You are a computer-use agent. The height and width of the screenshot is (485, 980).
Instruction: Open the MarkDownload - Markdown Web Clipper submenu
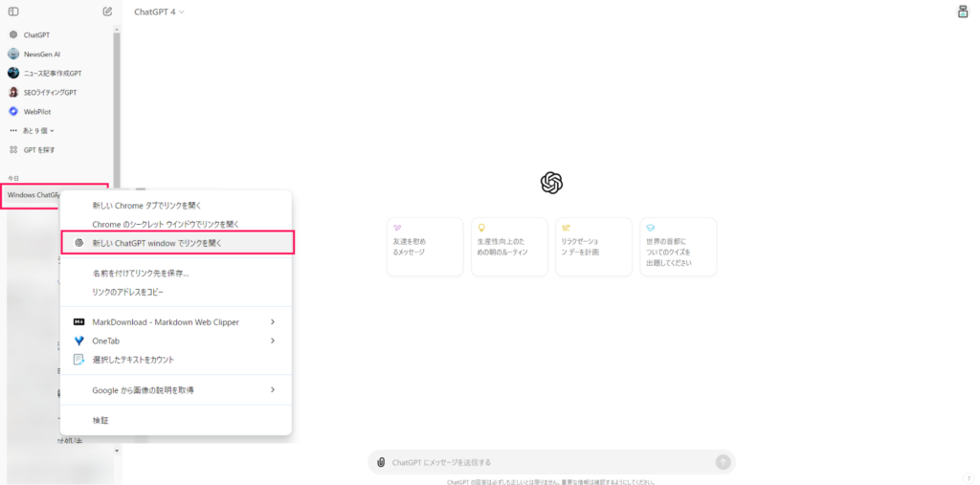tap(176, 321)
